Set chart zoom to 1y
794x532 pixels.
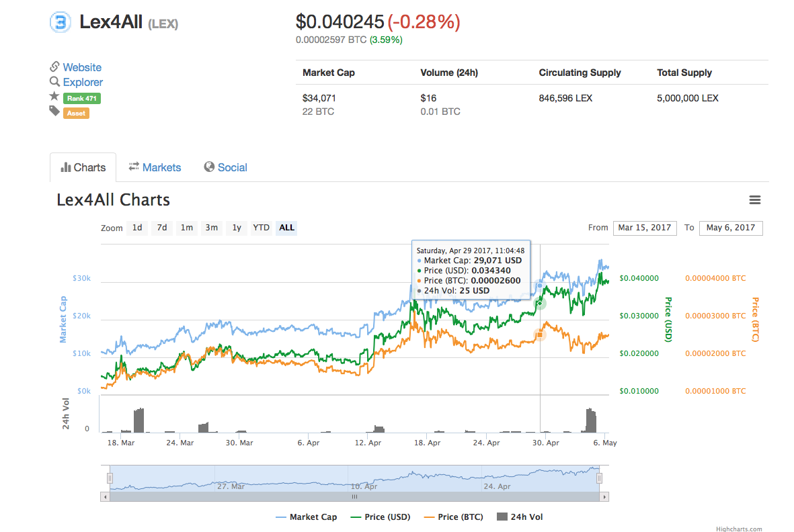[237, 228]
